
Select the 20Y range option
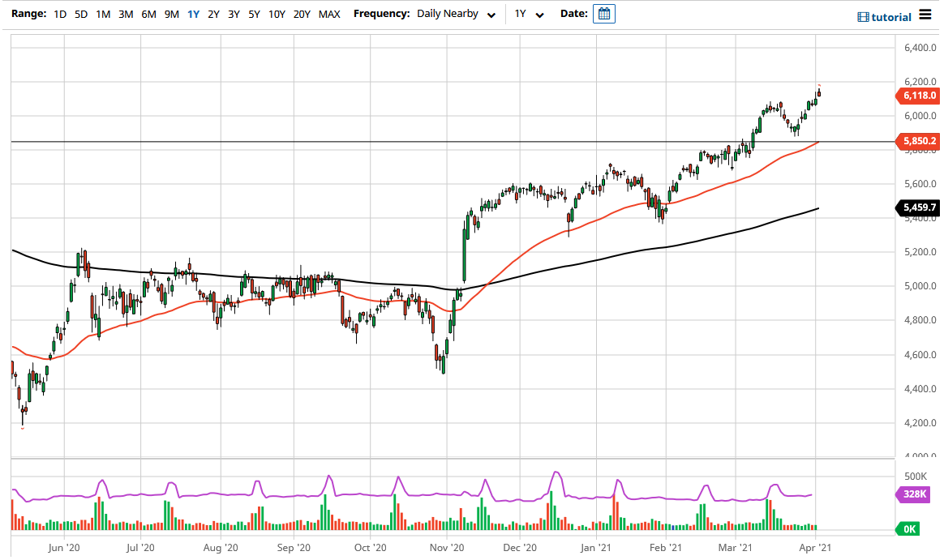pyautogui.click(x=299, y=14)
